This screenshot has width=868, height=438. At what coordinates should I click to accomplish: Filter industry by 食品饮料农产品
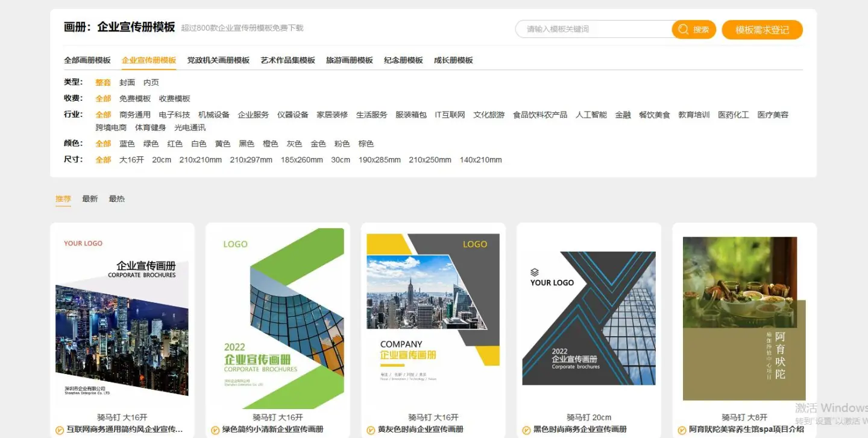tap(540, 115)
